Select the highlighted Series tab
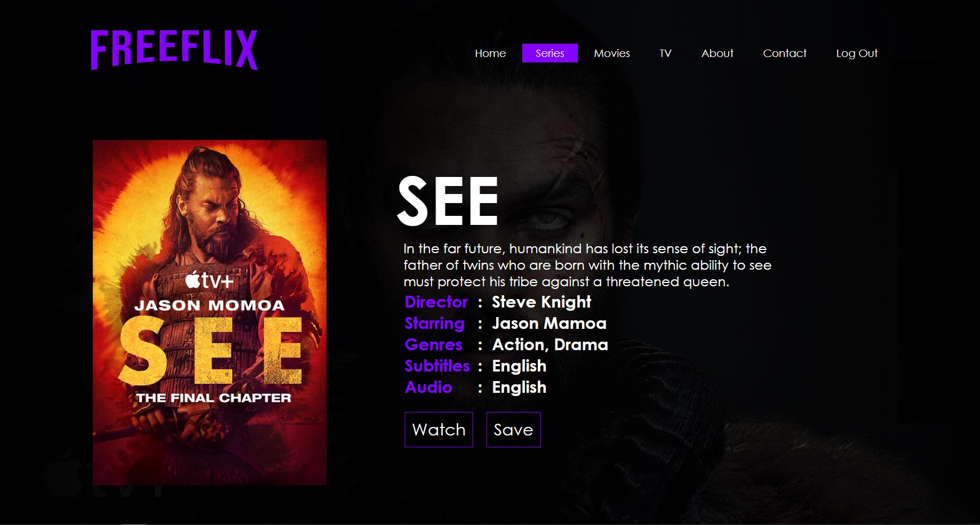This screenshot has height=525, width=980. [x=550, y=53]
